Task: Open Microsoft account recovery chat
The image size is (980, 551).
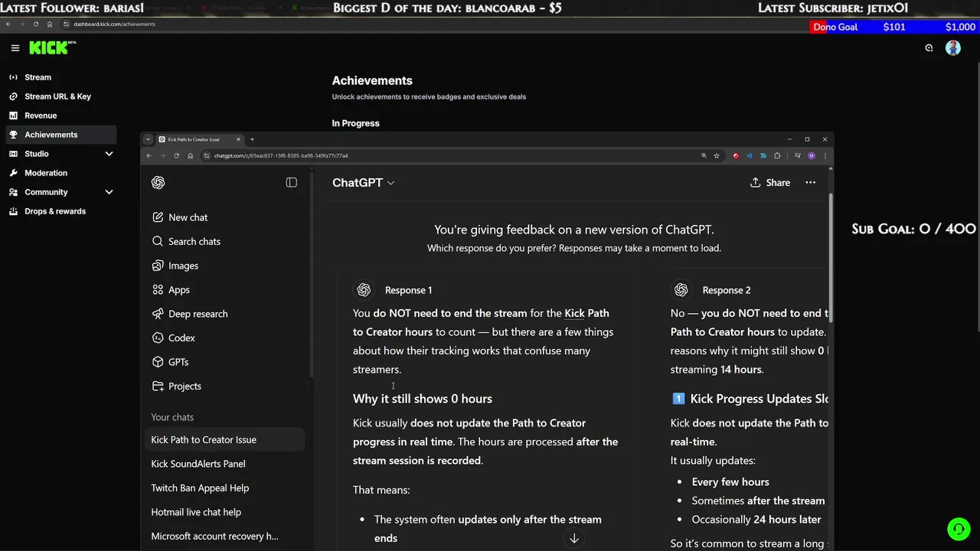Action: point(225,536)
